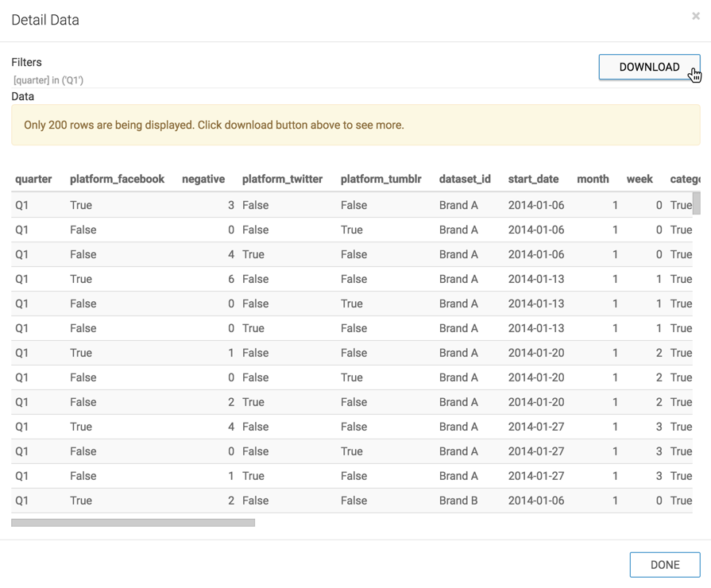
Task: Sort by the month column header
Action: (x=593, y=179)
